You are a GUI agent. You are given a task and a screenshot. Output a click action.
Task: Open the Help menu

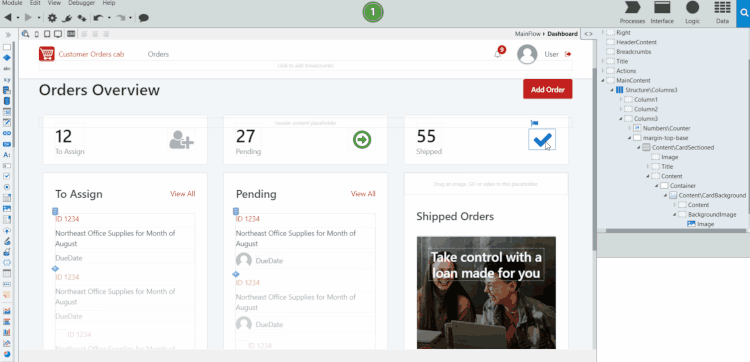click(x=109, y=3)
